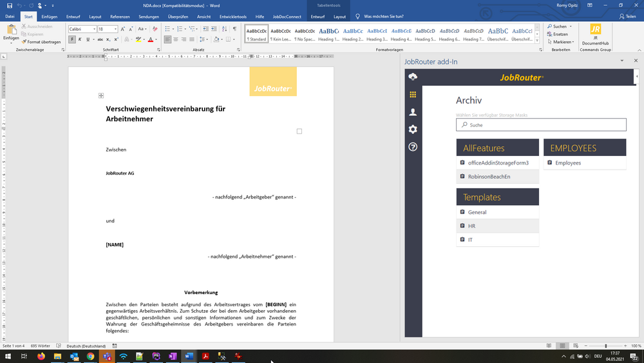
Task: Click Format übertragen painter
Action: (41, 42)
